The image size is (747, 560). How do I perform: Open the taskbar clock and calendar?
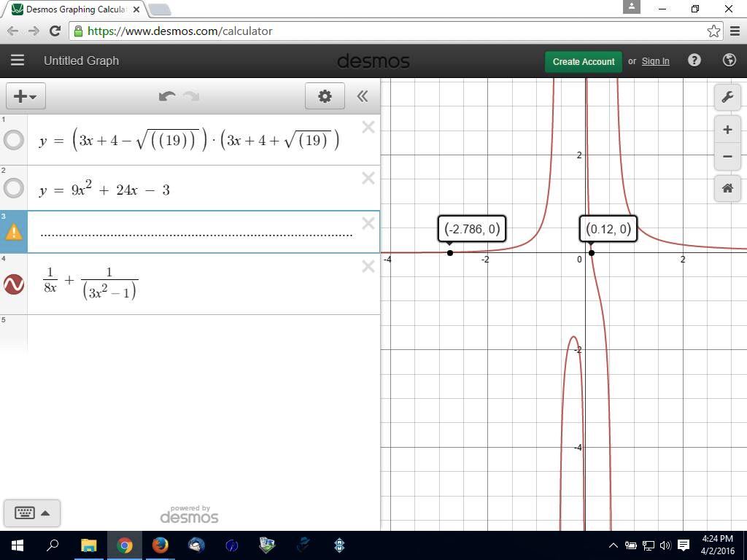pos(718,545)
